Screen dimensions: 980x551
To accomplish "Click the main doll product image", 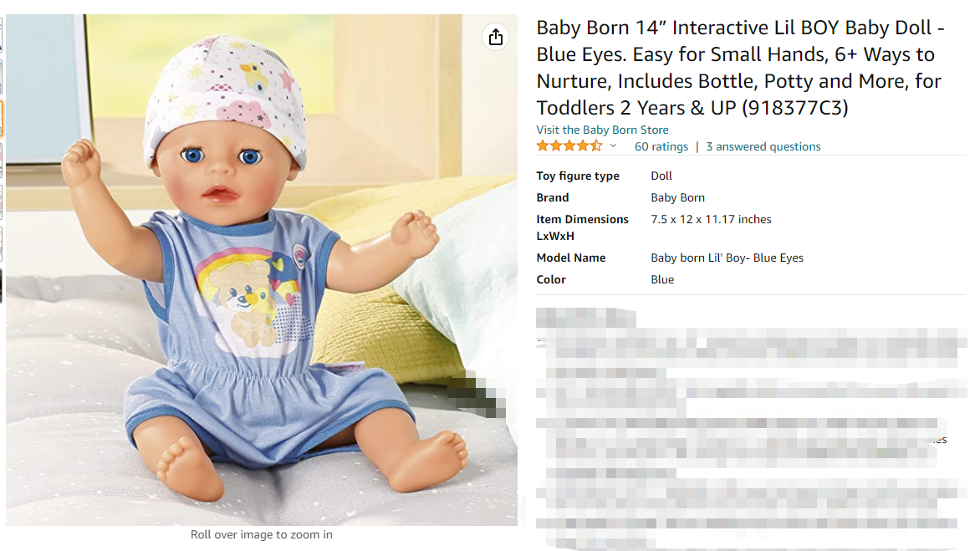I will click(x=262, y=270).
